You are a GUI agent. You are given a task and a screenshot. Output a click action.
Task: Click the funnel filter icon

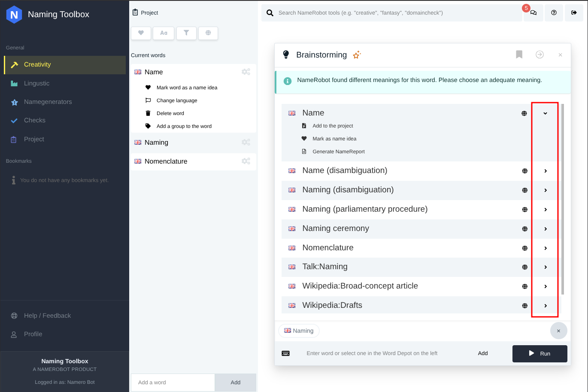pos(186,33)
